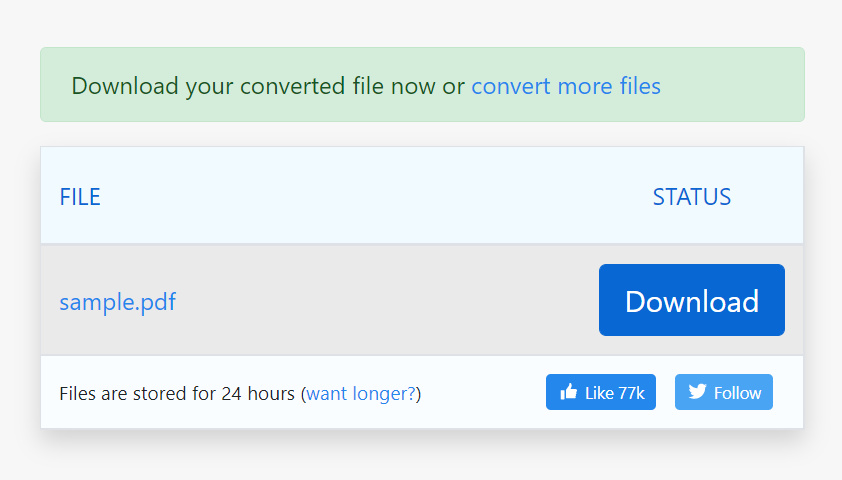Click the FILE column header
The height and width of the screenshot is (480, 842).
pos(80,197)
